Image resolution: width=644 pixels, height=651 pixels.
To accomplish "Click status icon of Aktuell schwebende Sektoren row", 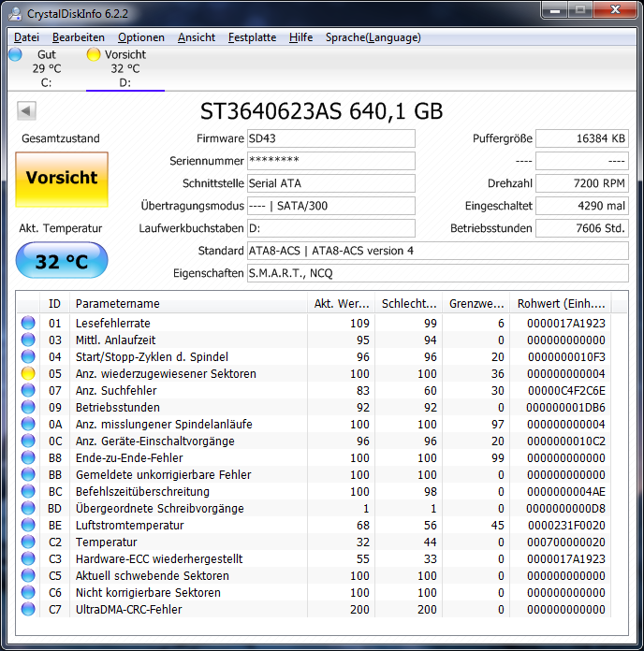I will pos(28,575).
